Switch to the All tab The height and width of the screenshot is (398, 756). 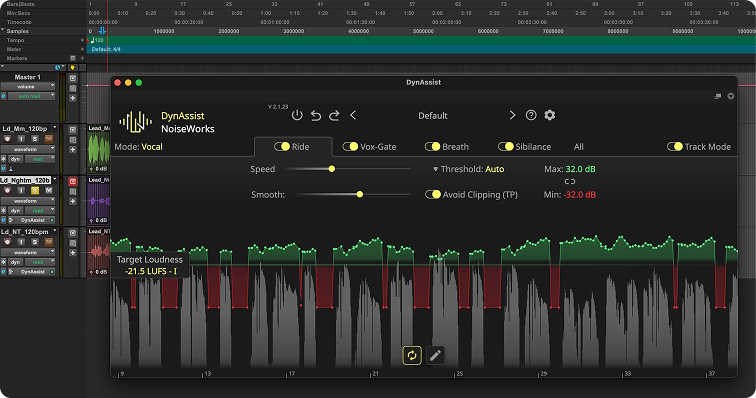(x=579, y=147)
